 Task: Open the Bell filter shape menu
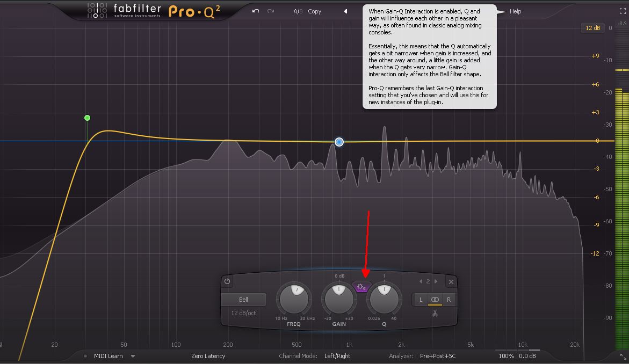(243, 300)
